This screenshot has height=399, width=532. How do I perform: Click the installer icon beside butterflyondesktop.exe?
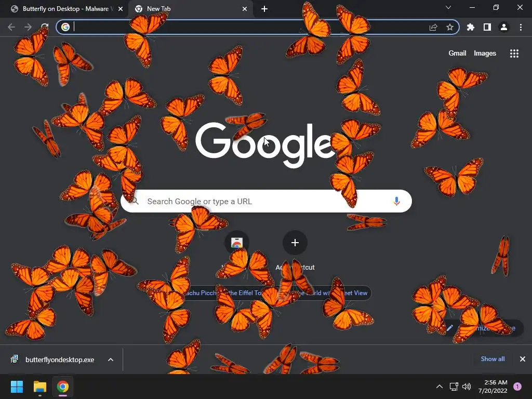point(15,360)
